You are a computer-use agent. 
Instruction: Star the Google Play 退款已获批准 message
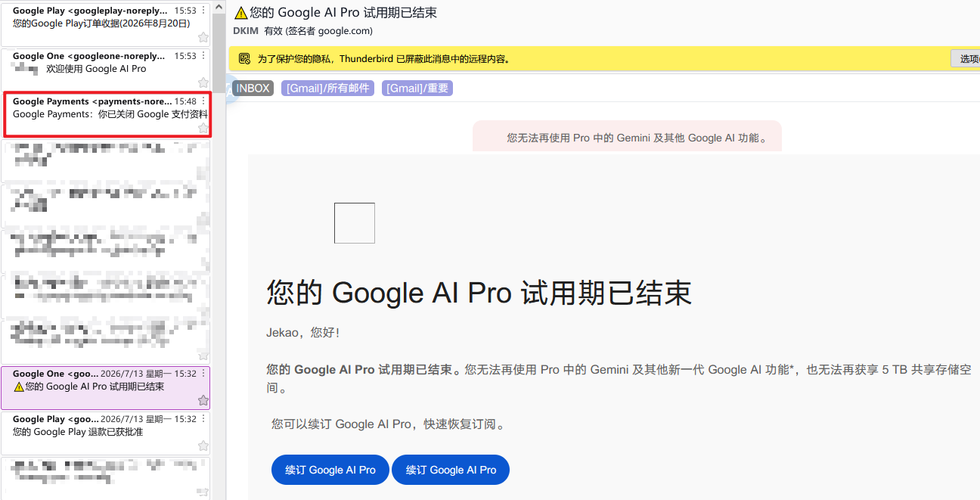[203, 446]
